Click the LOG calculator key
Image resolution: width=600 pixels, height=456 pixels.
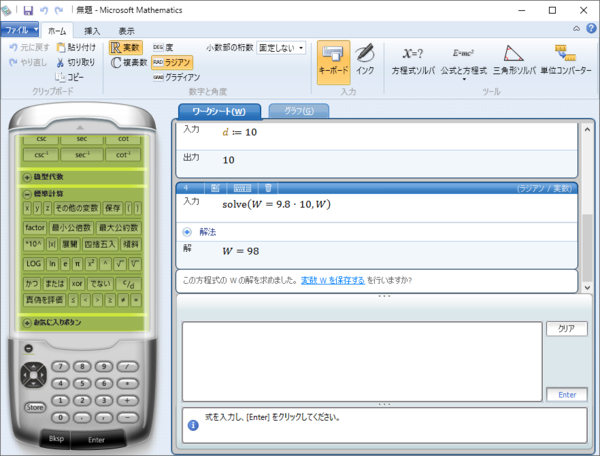[x=33, y=264]
